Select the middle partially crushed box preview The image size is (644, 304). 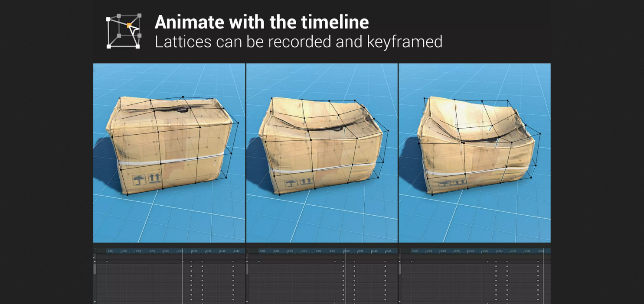(x=322, y=152)
